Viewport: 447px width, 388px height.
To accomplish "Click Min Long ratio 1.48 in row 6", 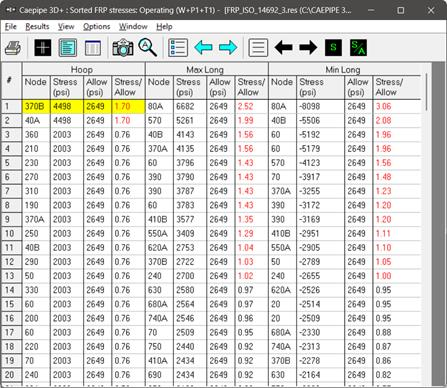I will 397,177.
